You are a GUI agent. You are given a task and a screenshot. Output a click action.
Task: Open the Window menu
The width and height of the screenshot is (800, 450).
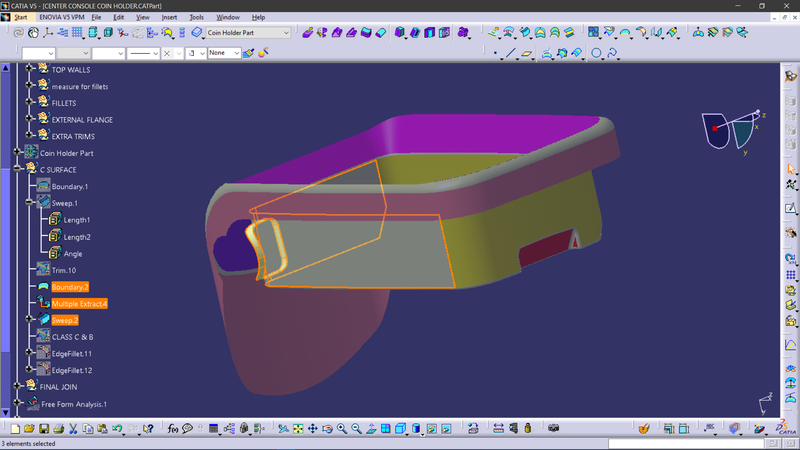tap(228, 17)
